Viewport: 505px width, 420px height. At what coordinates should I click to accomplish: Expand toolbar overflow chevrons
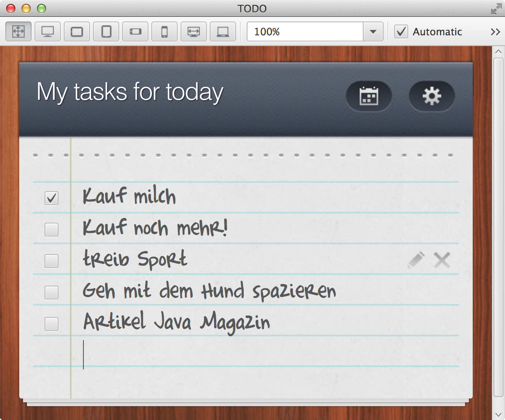point(495,32)
